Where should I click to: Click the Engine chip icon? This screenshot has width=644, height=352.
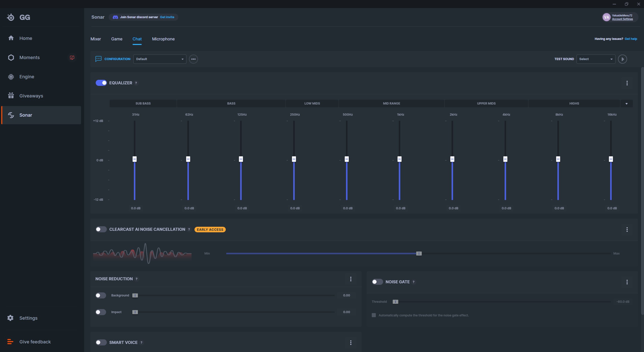(x=11, y=77)
